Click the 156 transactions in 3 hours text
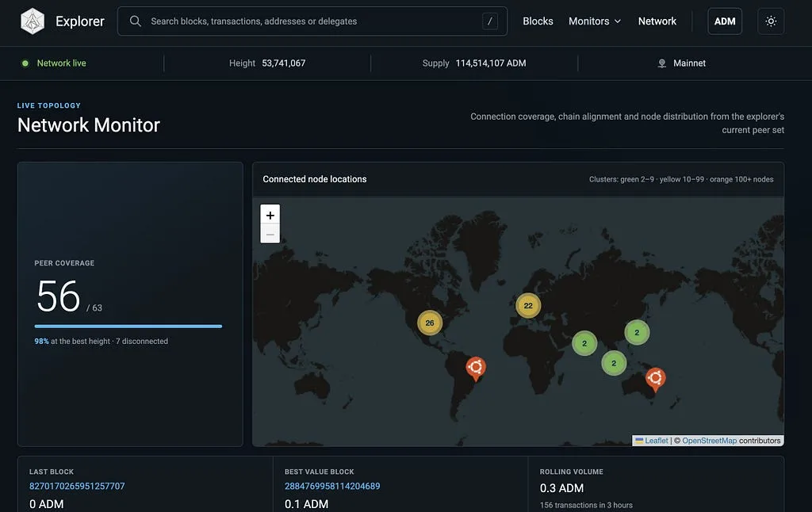This screenshot has width=812, height=512. [x=586, y=506]
